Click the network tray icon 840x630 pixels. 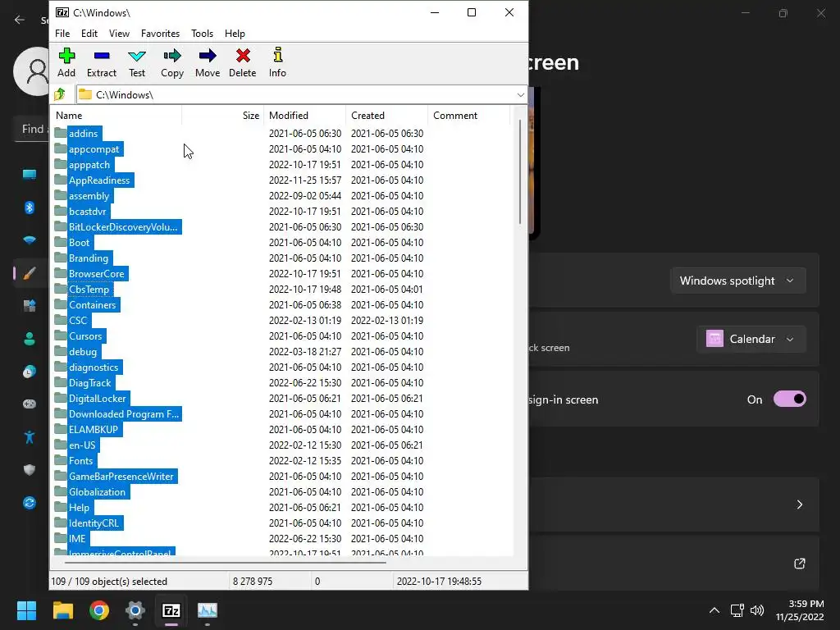[x=737, y=610]
